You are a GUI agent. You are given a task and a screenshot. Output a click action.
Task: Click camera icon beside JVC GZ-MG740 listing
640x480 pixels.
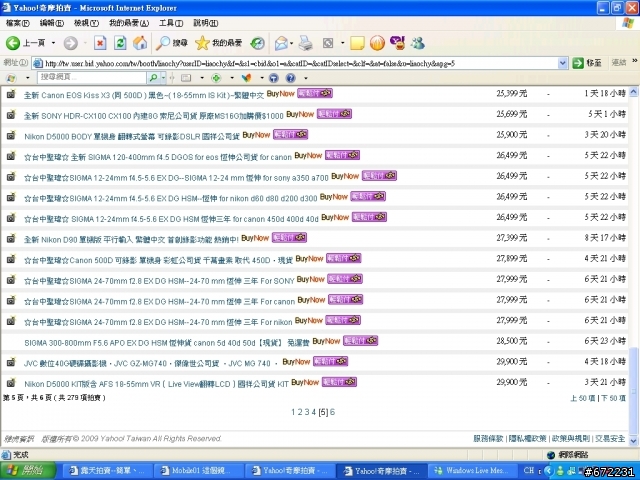[x=11, y=362]
